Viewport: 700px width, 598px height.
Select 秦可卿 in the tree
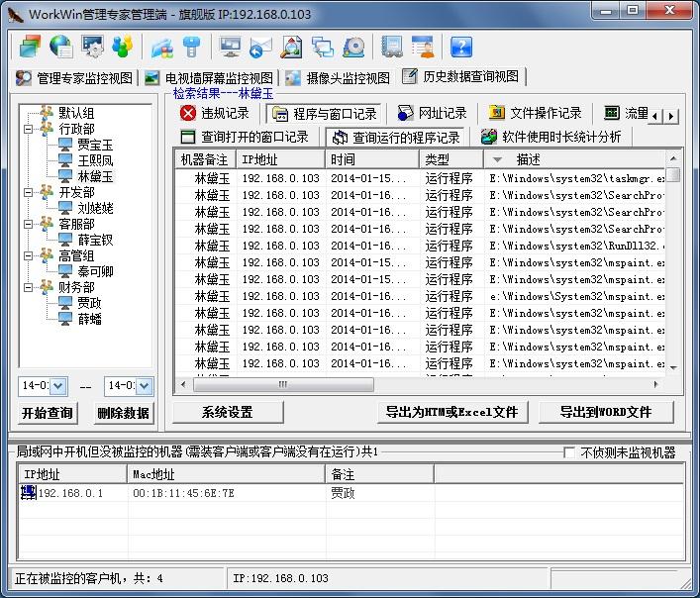pos(95,271)
